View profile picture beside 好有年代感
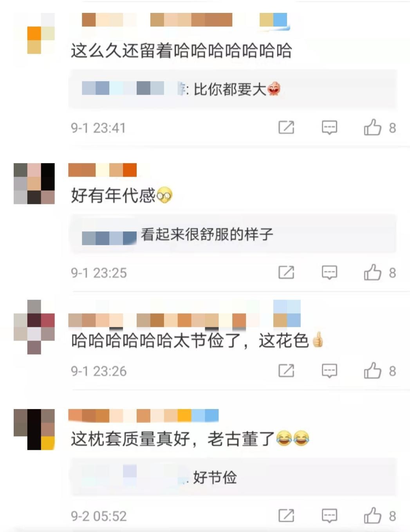Viewport: 410px width, 532px height. coord(34,184)
